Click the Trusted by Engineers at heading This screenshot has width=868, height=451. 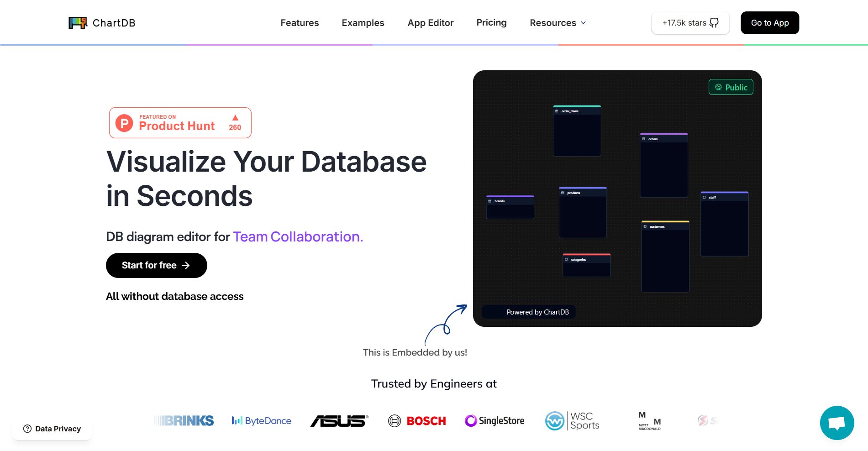coord(434,383)
